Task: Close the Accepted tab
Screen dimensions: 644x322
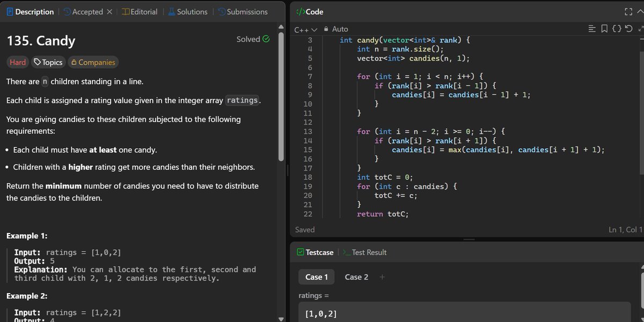Action: [x=109, y=12]
